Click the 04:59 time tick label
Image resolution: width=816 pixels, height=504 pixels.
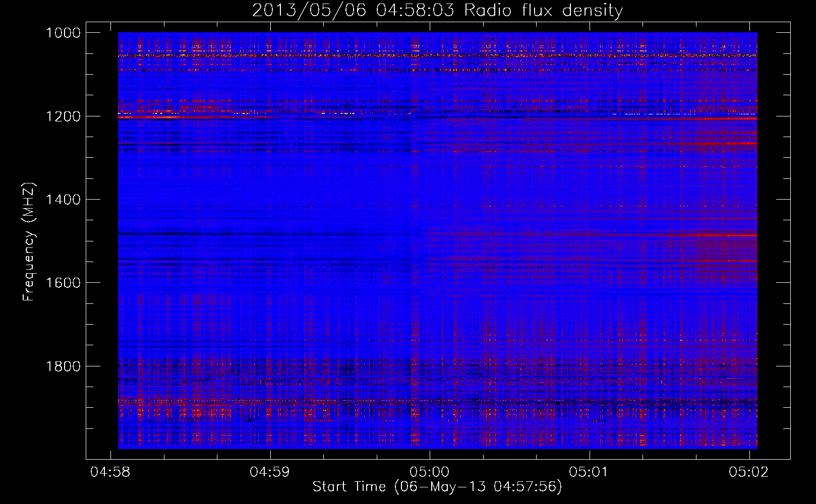pos(270,472)
